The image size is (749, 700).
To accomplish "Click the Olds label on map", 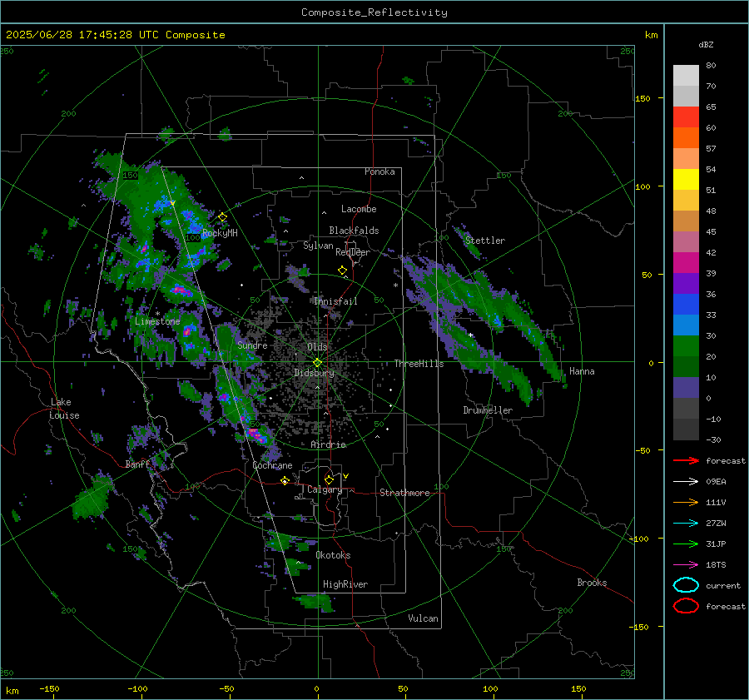I will click(x=317, y=347).
